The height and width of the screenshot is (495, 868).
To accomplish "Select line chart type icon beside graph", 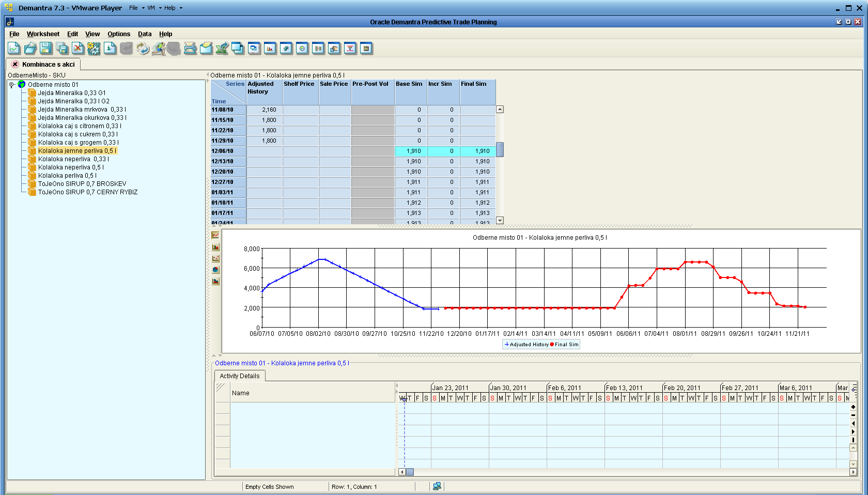I will pos(215,235).
